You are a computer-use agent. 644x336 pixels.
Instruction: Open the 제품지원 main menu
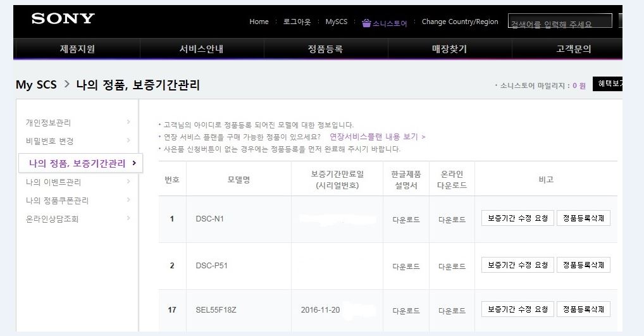tap(77, 49)
